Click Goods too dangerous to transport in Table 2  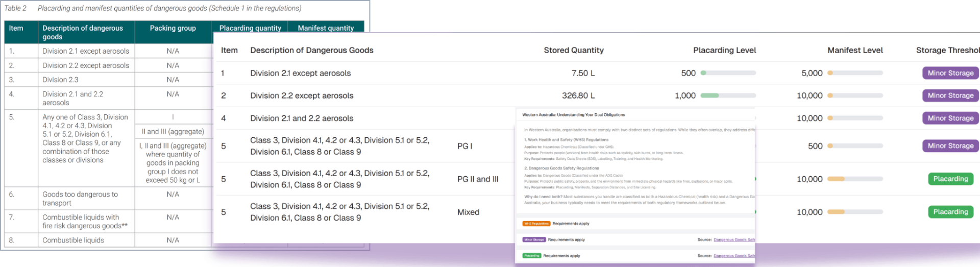tap(80, 199)
